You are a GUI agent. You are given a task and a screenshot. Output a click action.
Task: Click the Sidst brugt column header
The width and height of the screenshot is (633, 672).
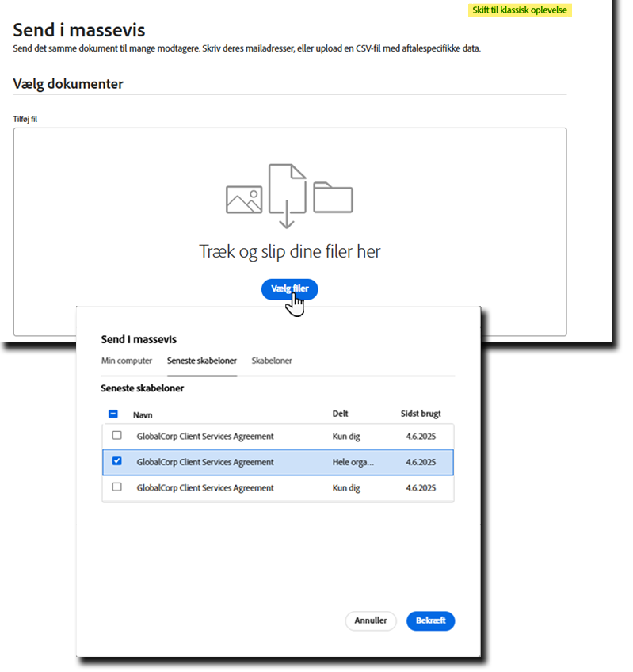[x=421, y=414]
